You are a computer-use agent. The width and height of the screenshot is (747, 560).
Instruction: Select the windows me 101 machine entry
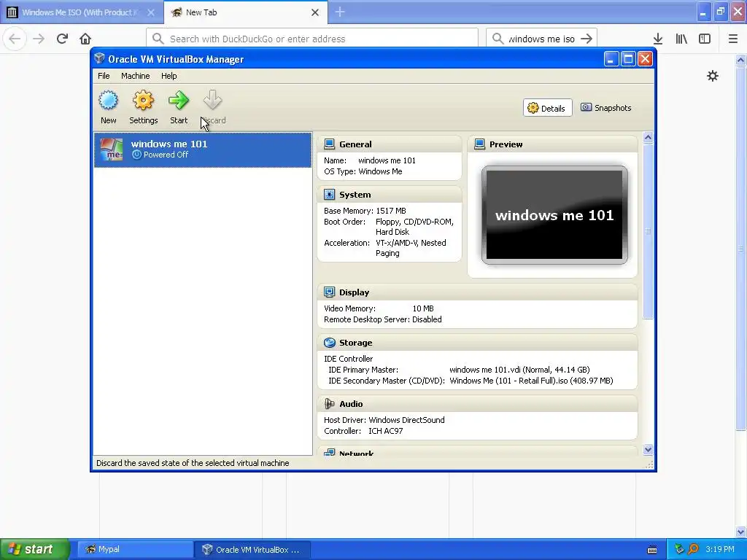[x=203, y=149]
